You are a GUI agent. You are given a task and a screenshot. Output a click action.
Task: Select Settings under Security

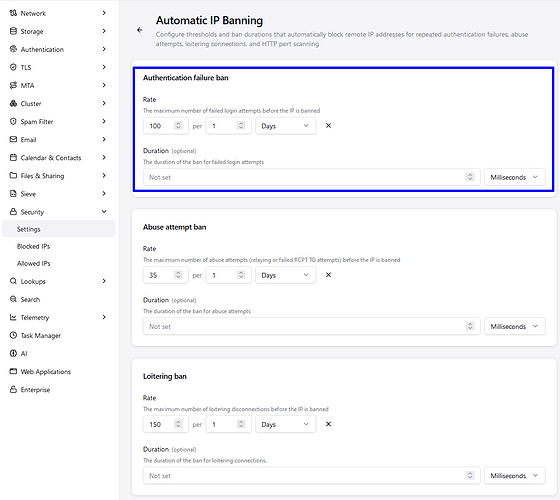(59, 229)
